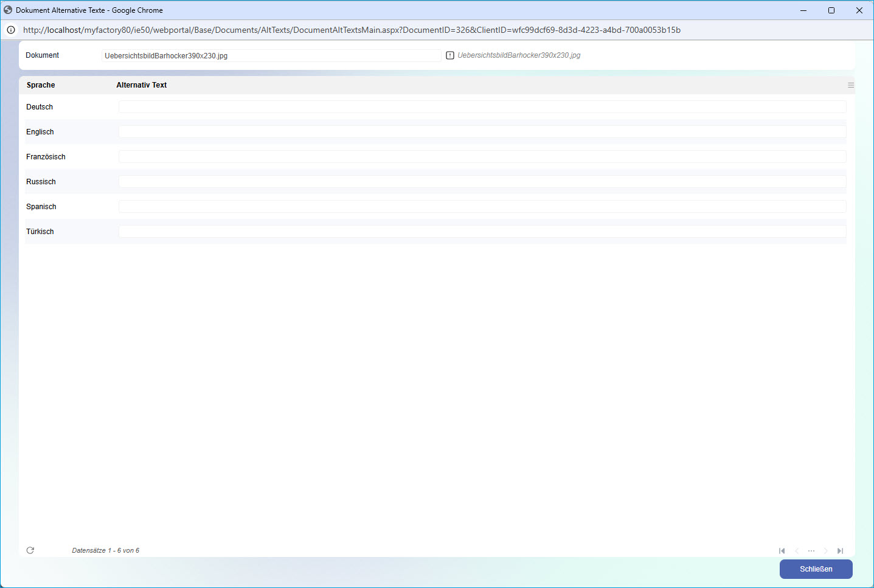The height and width of the screenshot is (588, 874).
Task: Click into the Englisch alternative text field
Action: (x=482, y=132)
